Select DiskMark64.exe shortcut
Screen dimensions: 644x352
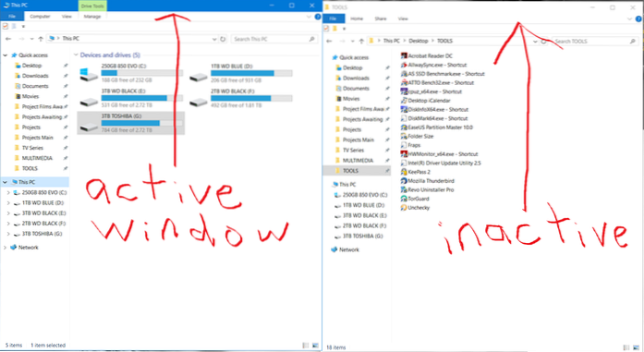(434, 118)
